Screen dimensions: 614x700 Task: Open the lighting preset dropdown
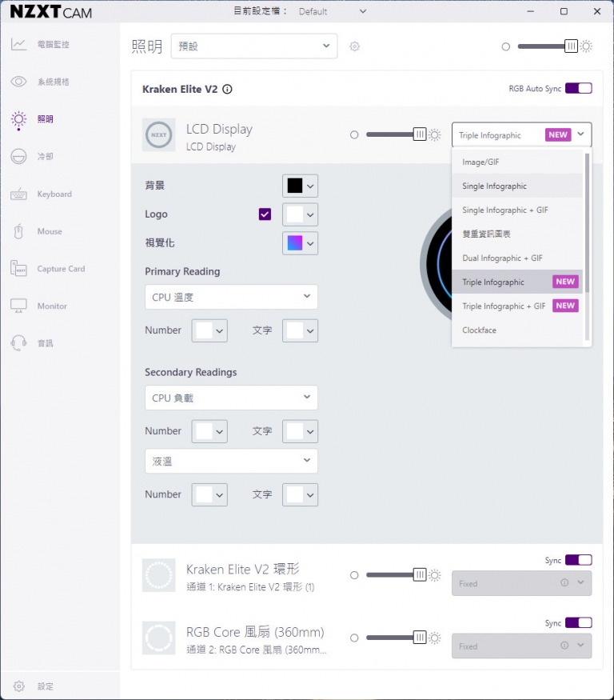pyautogui.click(x=254, y=46)
